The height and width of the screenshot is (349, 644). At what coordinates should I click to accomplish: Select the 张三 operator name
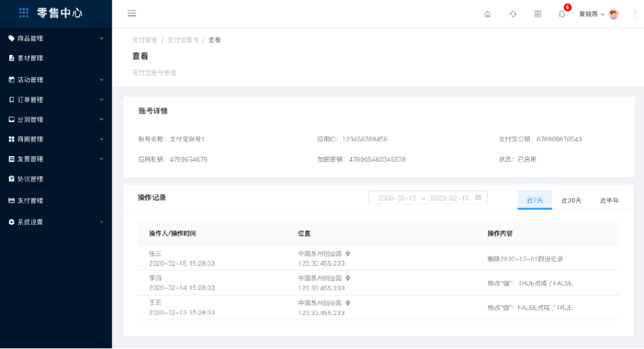(x=155, y=254)
